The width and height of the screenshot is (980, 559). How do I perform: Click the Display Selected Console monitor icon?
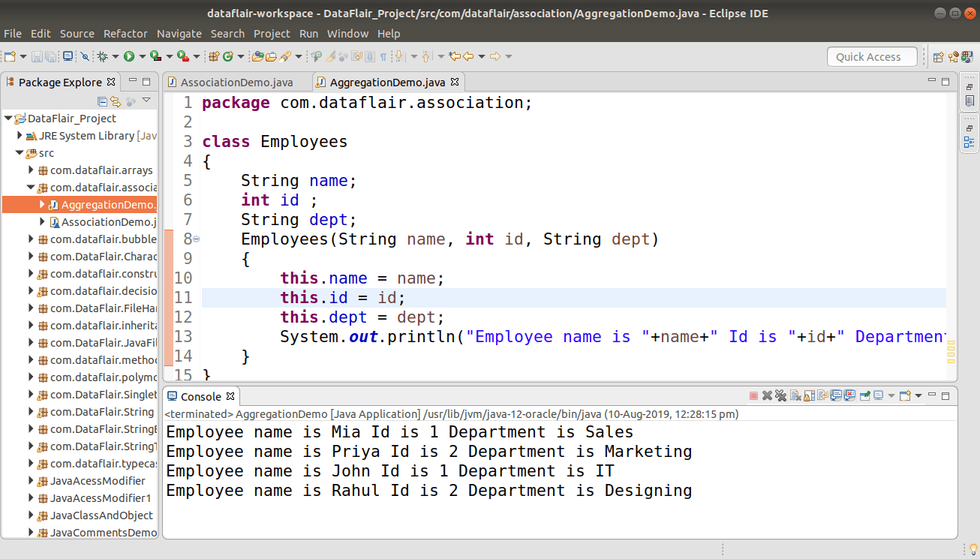(x=878, y=395)
